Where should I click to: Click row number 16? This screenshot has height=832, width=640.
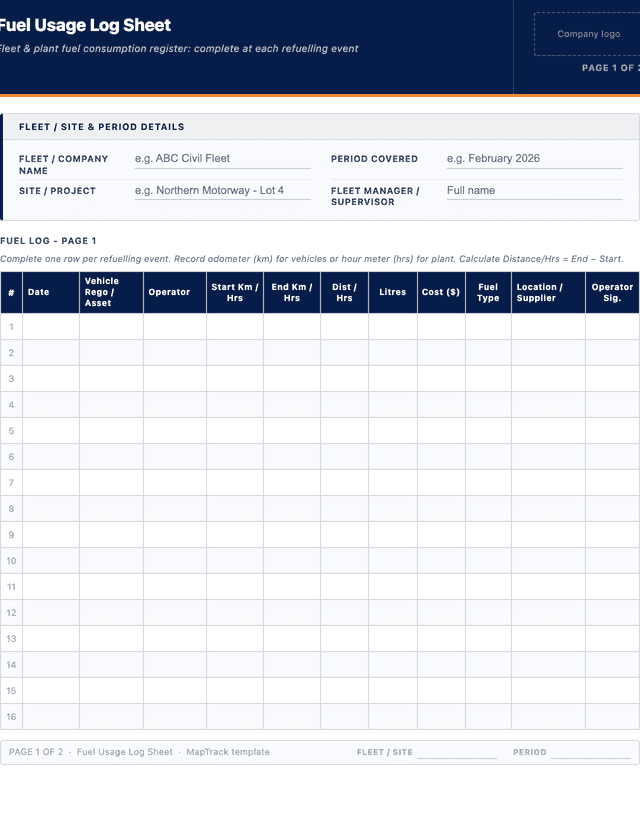tap(11, 717)
